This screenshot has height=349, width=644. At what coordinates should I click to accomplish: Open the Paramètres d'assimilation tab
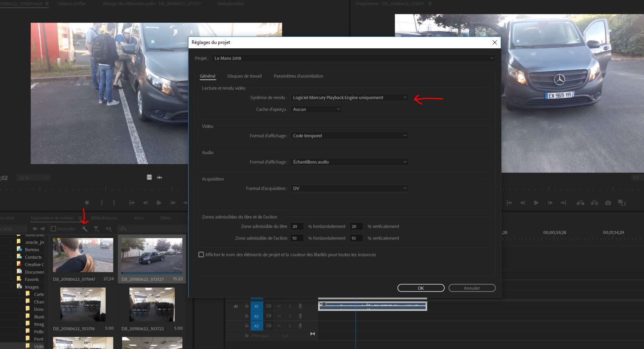(x=298, y=76)
